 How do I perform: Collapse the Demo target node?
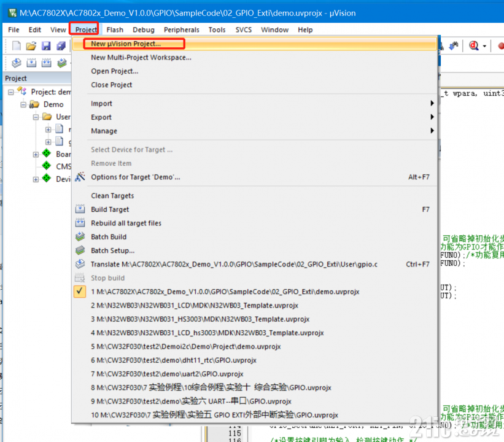pyautogui.click(x=23, y=105)
